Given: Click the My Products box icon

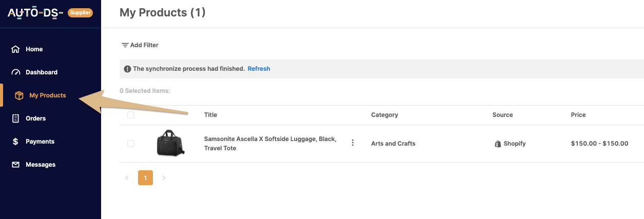Looking at the screenshot, I should 19,95.
